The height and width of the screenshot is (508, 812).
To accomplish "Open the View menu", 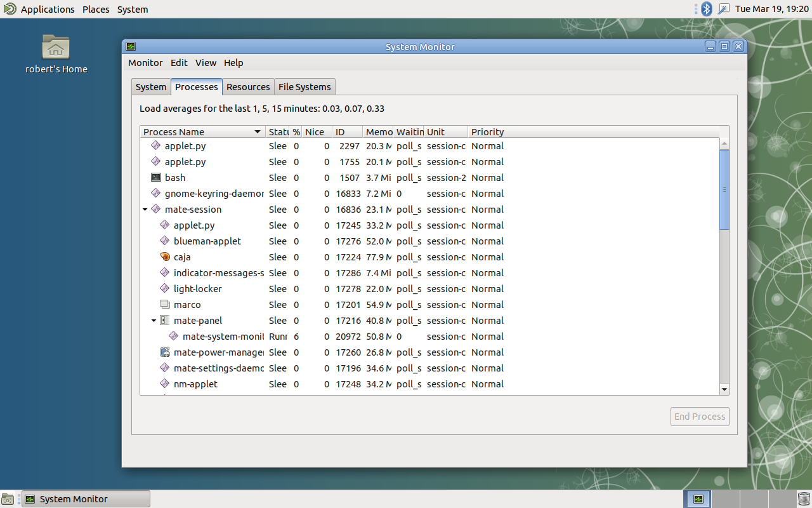I will pos(206,63).
